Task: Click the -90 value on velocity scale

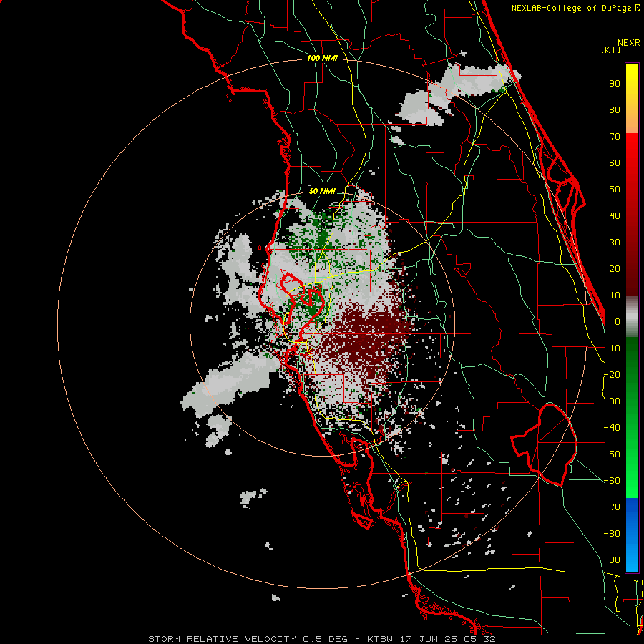Action: point(612,560)
